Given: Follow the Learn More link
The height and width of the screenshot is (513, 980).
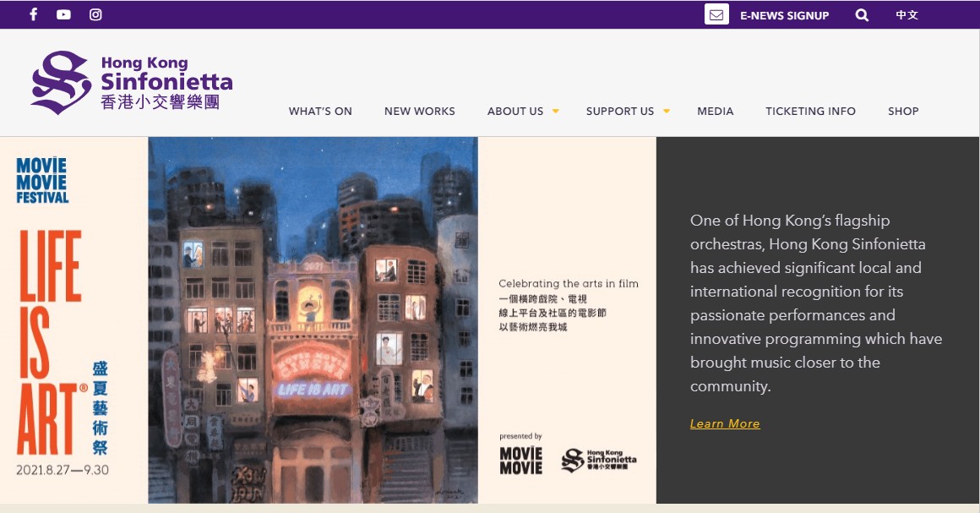Looking at the screenshot, I should 725,423.
